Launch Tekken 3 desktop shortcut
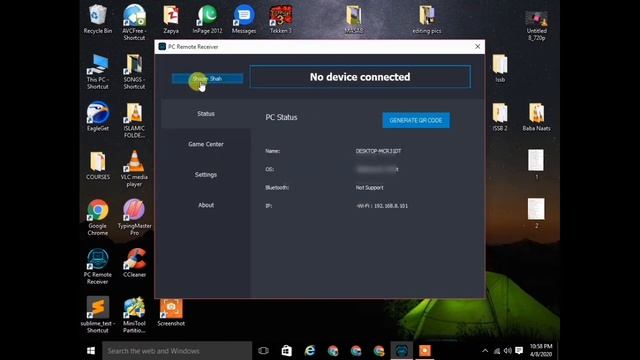 pos(280,19)
